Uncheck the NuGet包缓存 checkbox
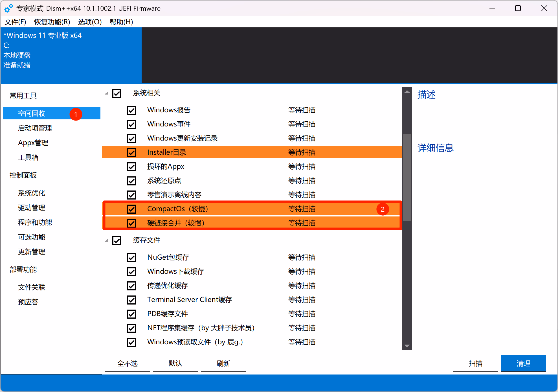 131,258
